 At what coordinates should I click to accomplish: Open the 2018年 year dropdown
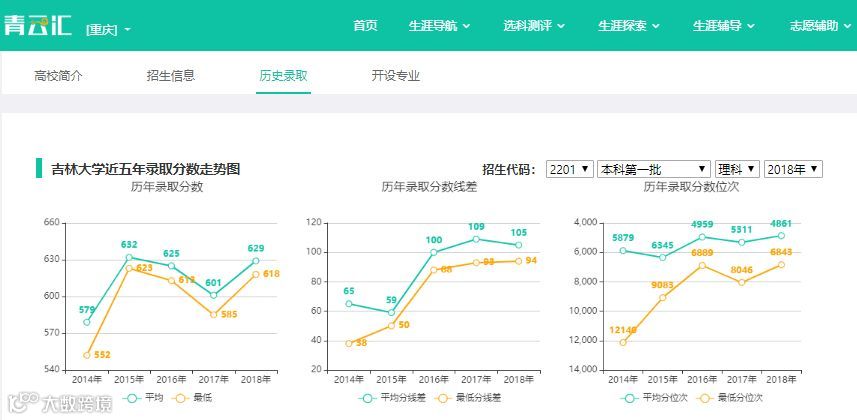(x=793, y=169)
